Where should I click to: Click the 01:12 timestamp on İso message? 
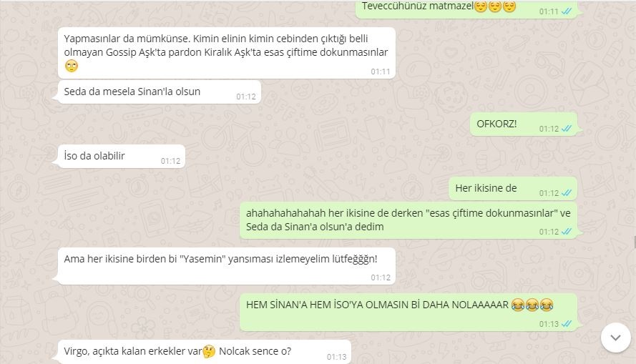pos(170,161)
